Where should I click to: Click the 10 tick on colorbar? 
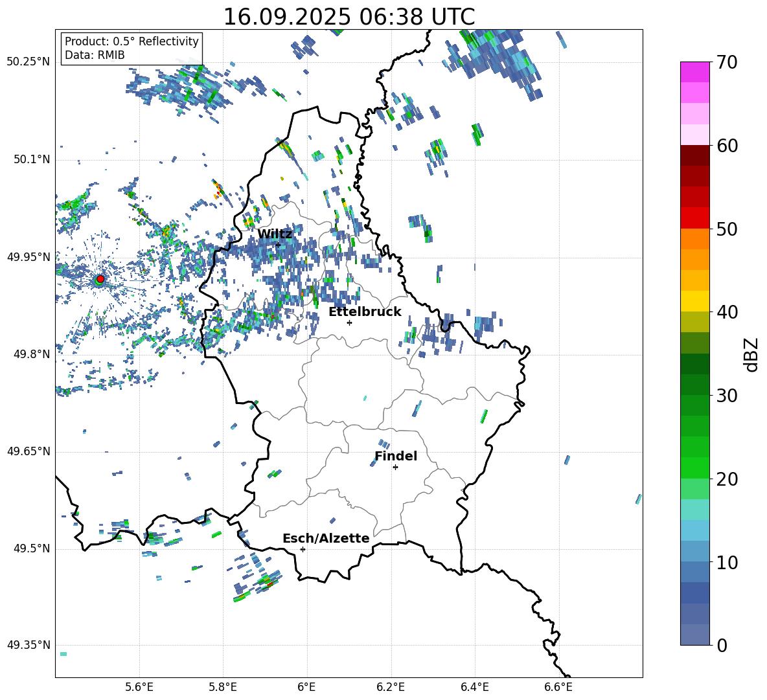pos(727,562)
